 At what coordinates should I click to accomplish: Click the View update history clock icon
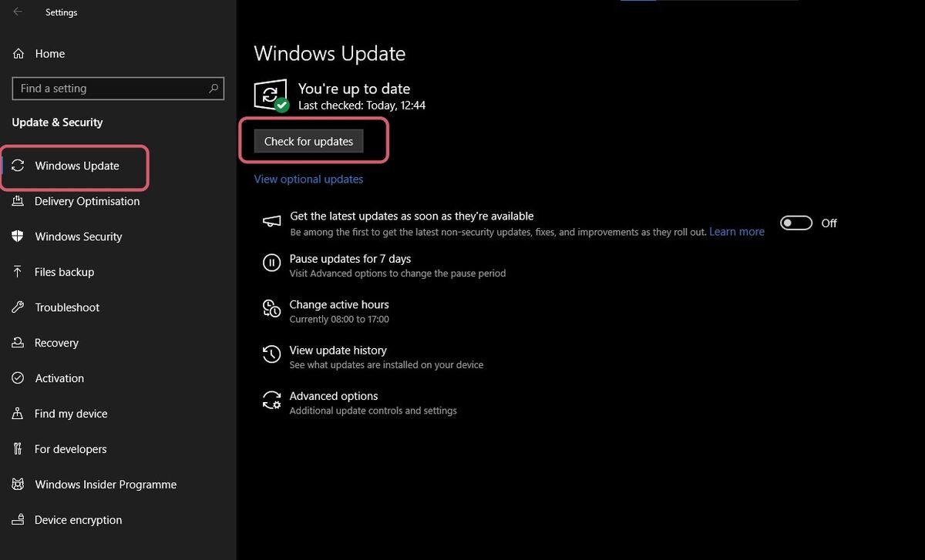point(271,354)
